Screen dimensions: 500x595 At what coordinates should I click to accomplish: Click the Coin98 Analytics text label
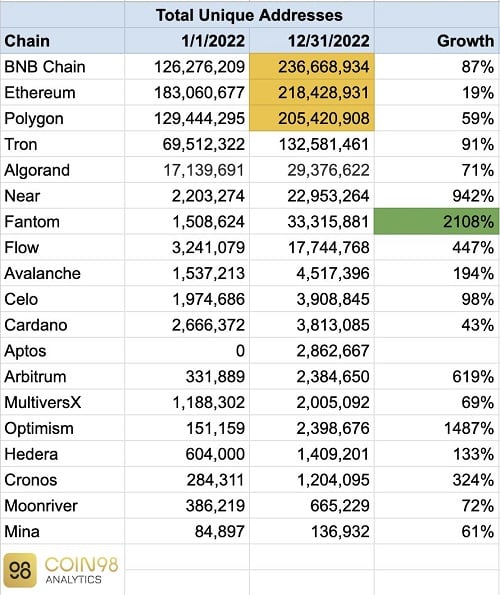81,570
